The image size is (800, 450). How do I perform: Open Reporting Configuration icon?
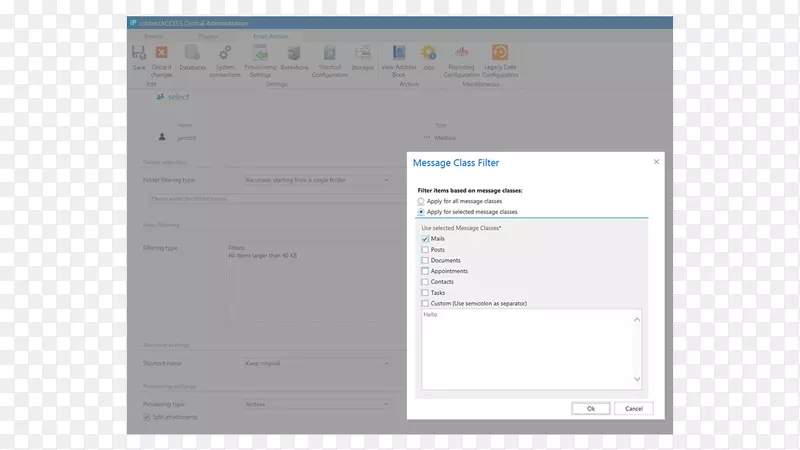[x=461, y=52]
